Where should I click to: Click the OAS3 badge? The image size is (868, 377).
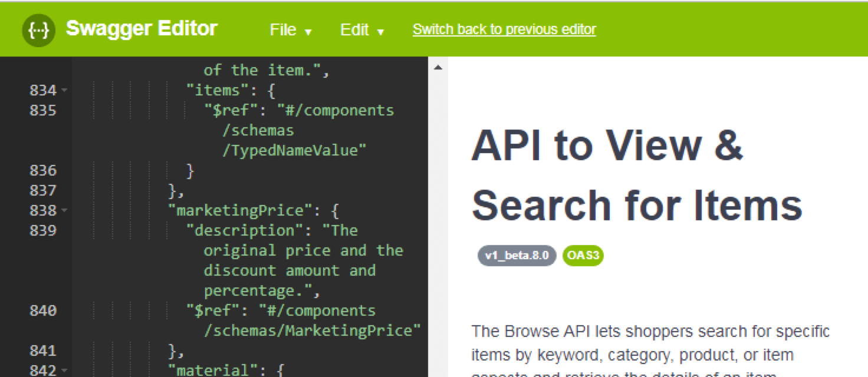[583, 256]
